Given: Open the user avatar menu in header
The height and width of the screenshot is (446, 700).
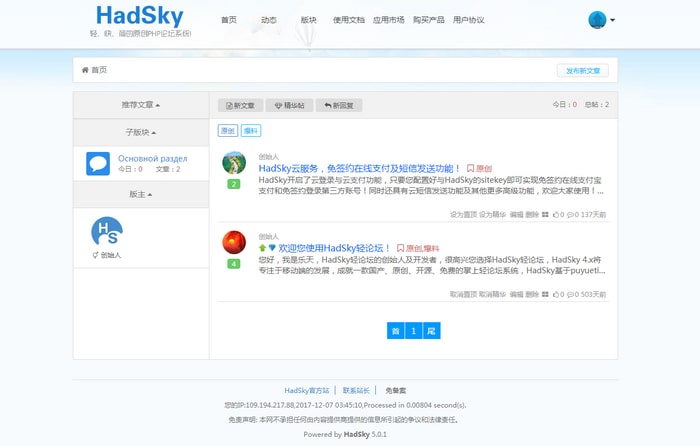Looking at the screenshot, I should [x=601, y=20].
